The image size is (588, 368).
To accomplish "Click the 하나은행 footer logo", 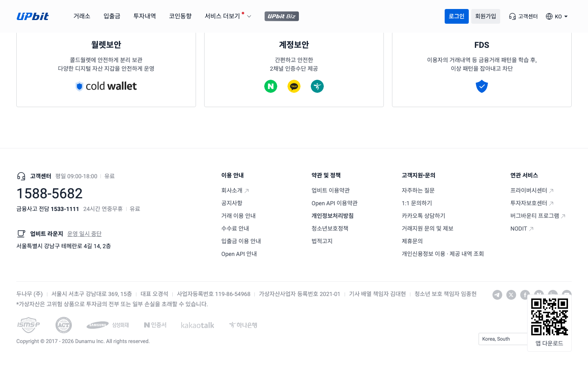I will [x=243, y=325].
